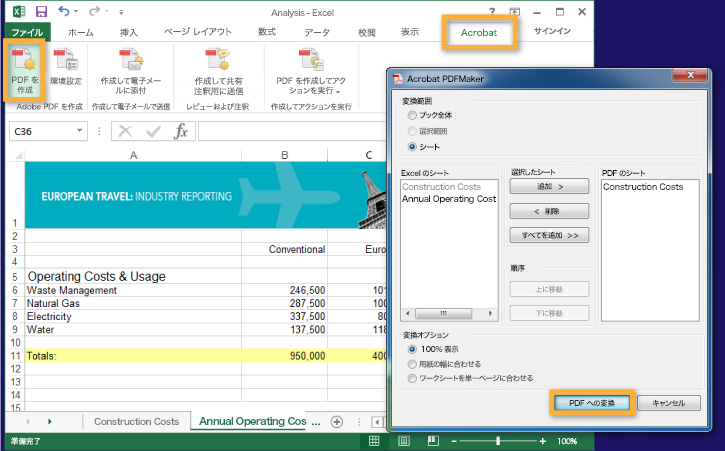Screen dimensions: 725x451
Task: Select ワークシートを単一ページに合わせる radio button
Action: [412, 378]
